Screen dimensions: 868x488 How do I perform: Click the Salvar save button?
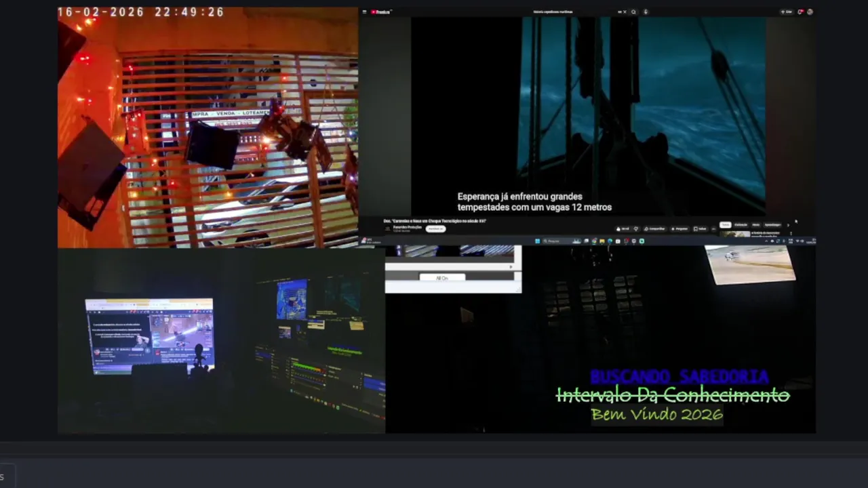click(699, 228)
